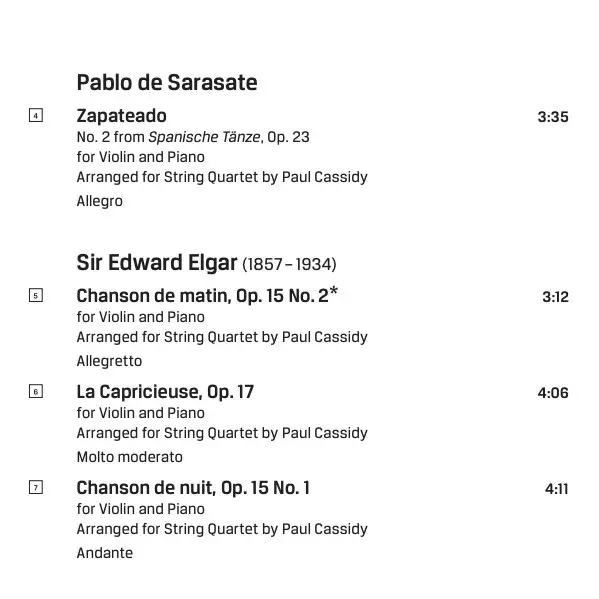Click the Pablo de Sarasate heading
This screenshot has width=599, height=599.
point(167,83)
